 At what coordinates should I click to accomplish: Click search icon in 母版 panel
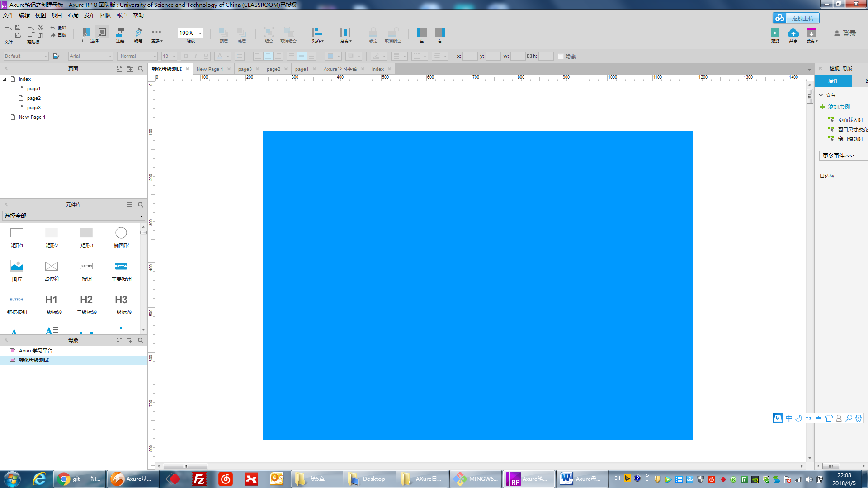click(141, 340)
